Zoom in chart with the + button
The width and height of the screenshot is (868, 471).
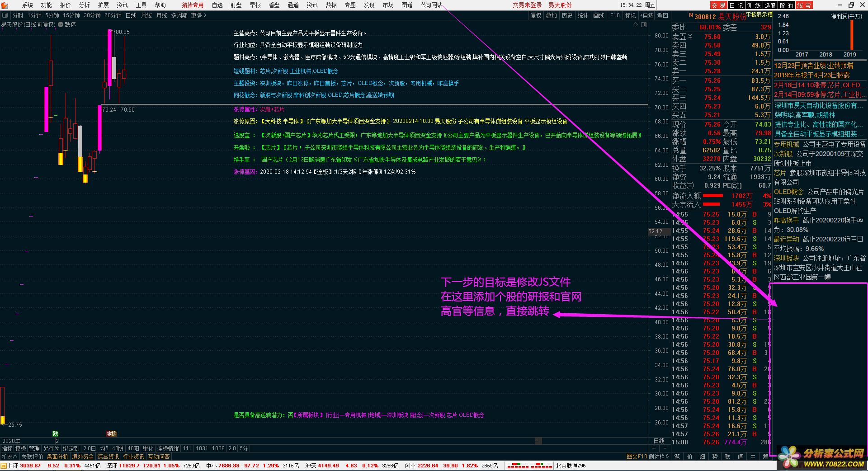pyautogui.click(x=654, y=448)
